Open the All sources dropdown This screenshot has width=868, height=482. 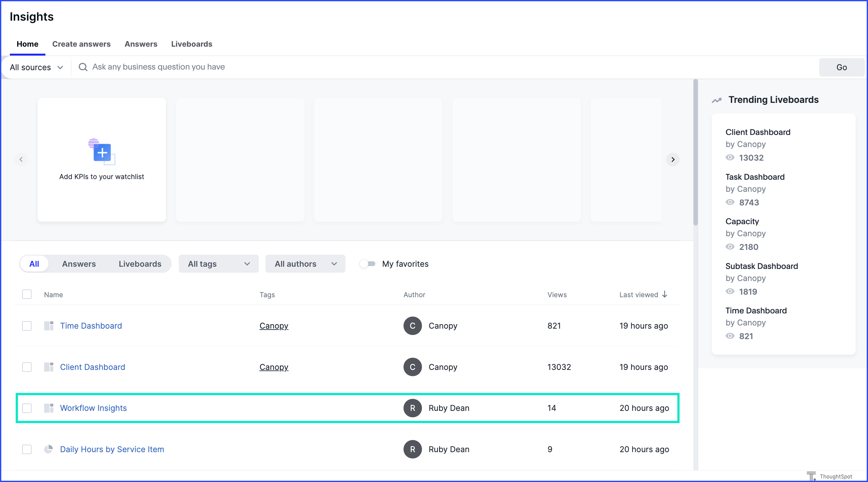click(x=36, y=67)
